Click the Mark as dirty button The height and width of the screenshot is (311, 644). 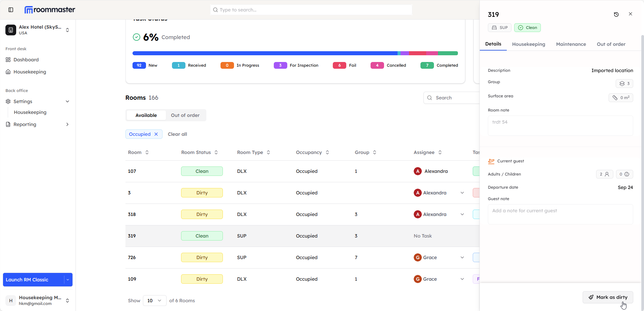pos(608,297)
